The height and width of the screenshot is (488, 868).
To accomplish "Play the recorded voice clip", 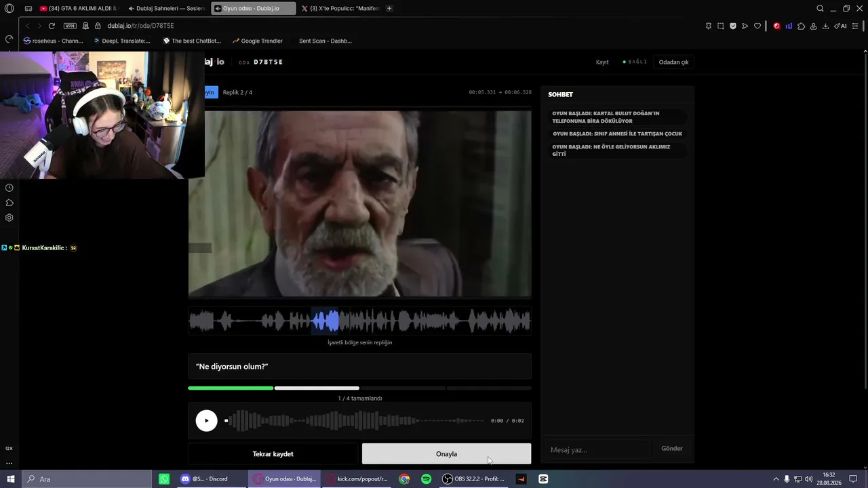I will pyautogui.click(x=207, y=420).
